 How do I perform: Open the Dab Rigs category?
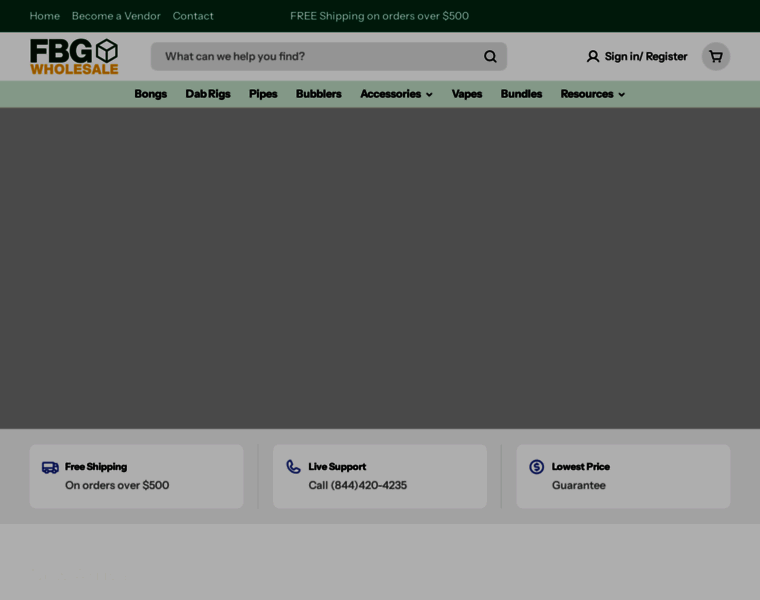pos(208,94)
